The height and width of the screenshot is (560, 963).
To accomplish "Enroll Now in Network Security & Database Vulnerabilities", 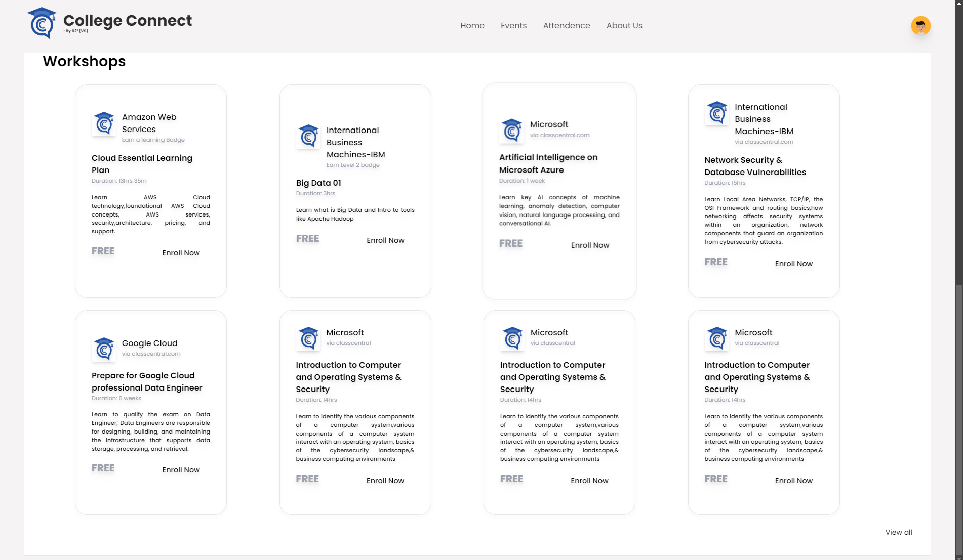I will coord(793,264).
